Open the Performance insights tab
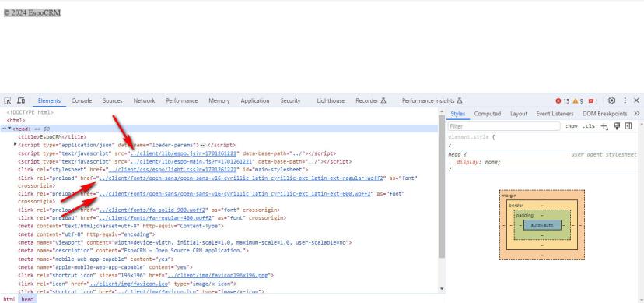Screen dimensions: 644x303 tap(432, 100)
